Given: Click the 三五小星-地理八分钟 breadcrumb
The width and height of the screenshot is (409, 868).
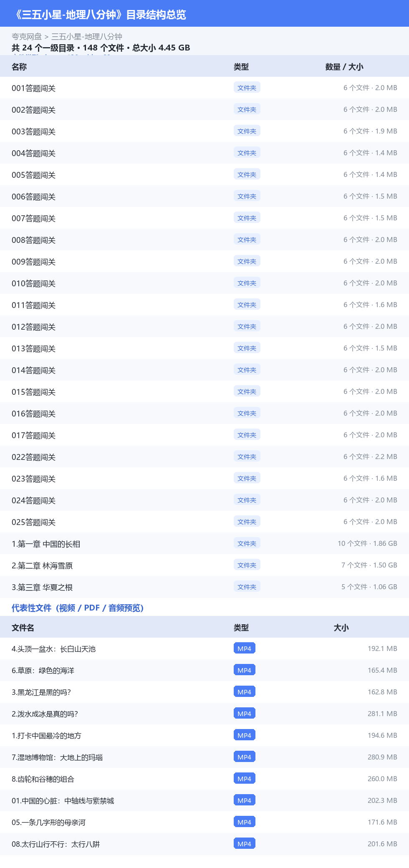Looking at the screenshot, I should [87, 37].
